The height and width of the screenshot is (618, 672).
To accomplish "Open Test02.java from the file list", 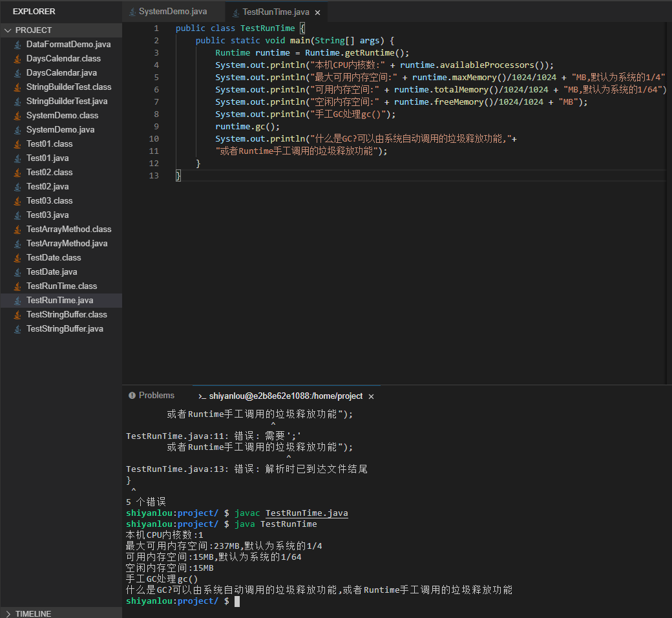I will click(61, 187).
